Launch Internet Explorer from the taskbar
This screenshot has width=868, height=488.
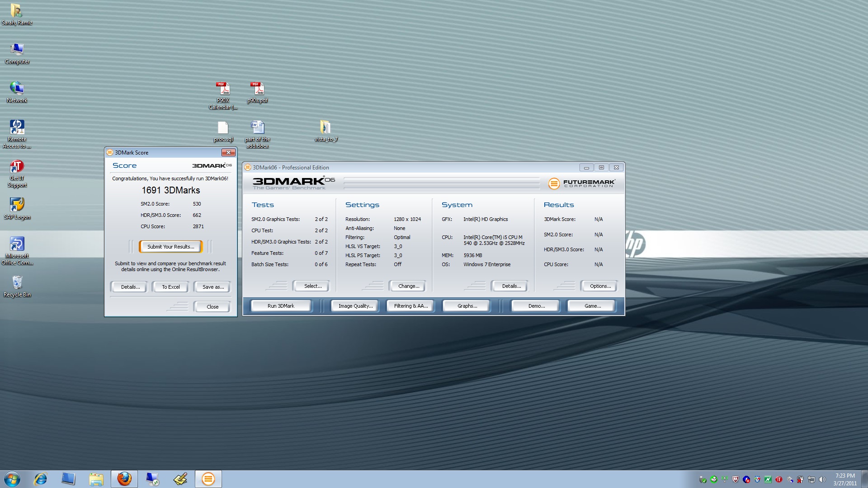pos(41,479)
